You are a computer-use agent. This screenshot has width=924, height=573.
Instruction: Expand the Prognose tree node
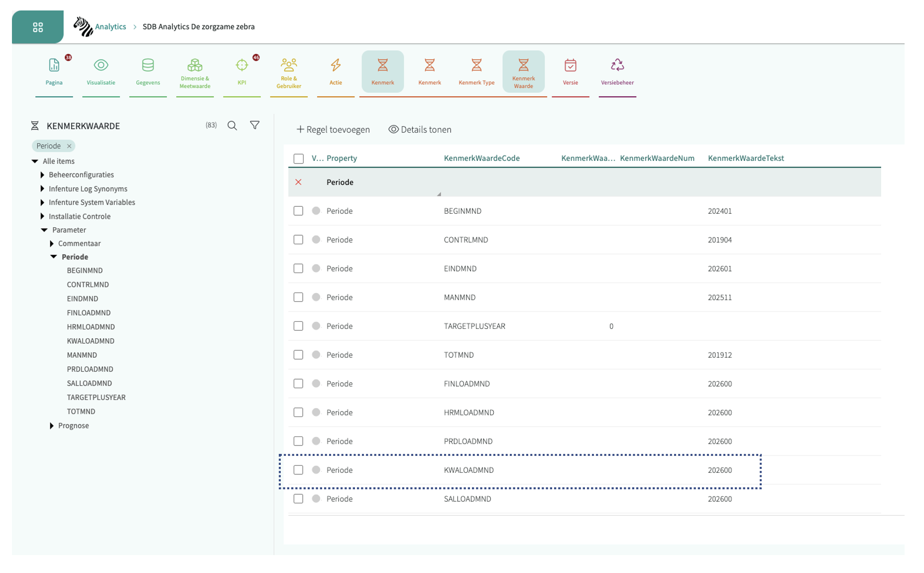click(52, 426)
